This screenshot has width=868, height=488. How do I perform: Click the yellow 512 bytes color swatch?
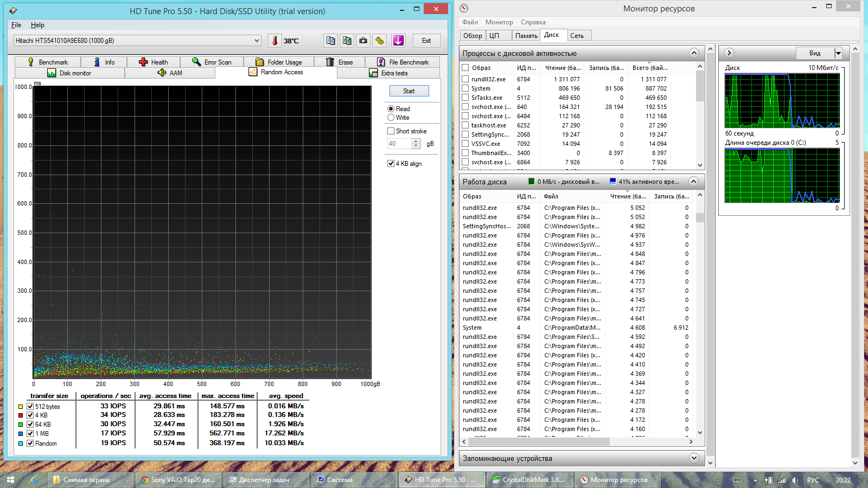(21, 407)
